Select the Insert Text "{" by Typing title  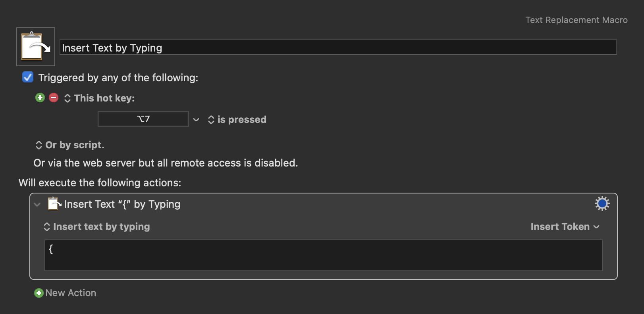coord(122,204)
